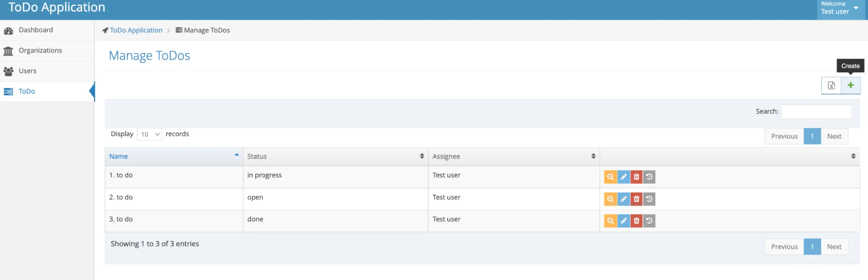The width and height of the screenshot is (868, 280).
Task: Open the Display records count dropdown
Action: [x=150, y=134]
